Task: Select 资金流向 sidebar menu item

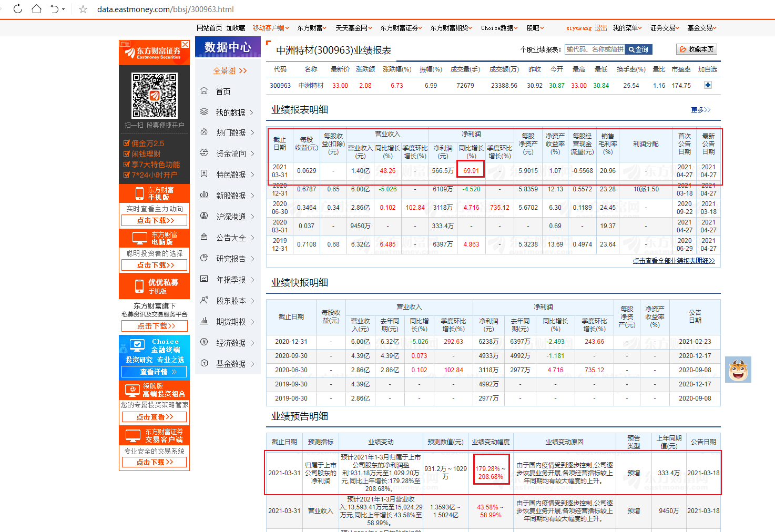Action: tap(230, 154)
